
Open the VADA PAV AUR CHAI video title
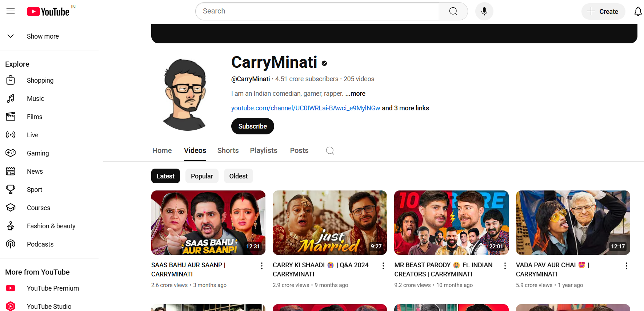553,269
